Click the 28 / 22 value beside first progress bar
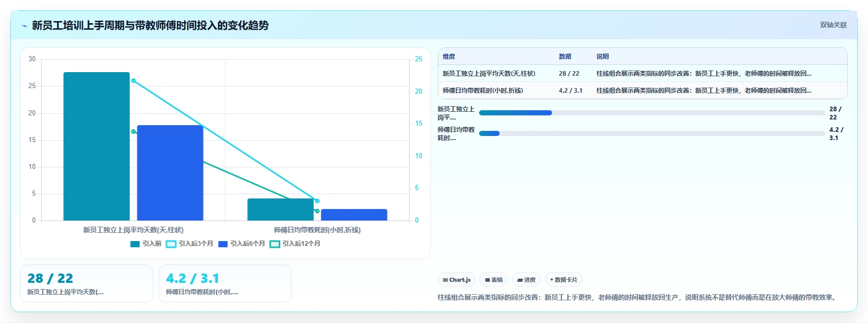 (836, 113)
